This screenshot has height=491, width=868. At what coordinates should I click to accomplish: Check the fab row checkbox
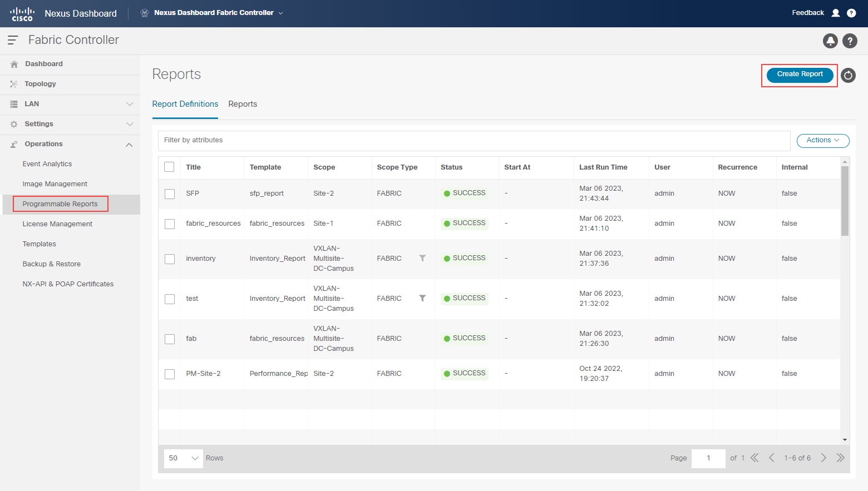point(170,339)
